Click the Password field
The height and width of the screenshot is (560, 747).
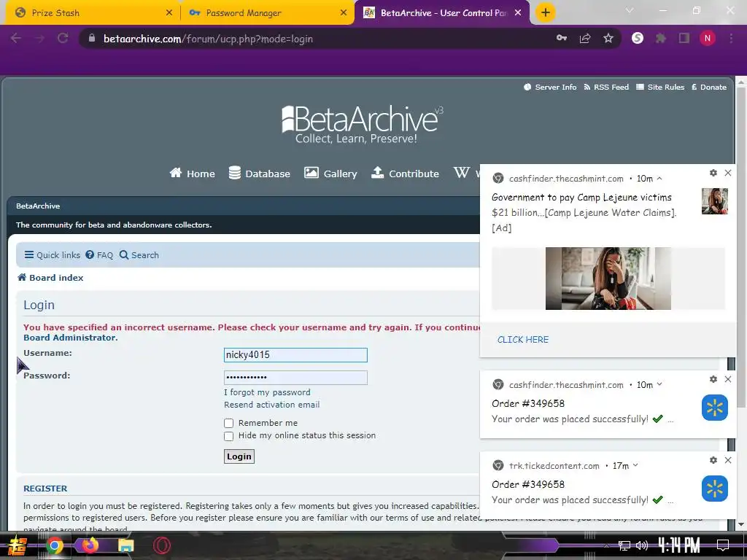point(295,378)
